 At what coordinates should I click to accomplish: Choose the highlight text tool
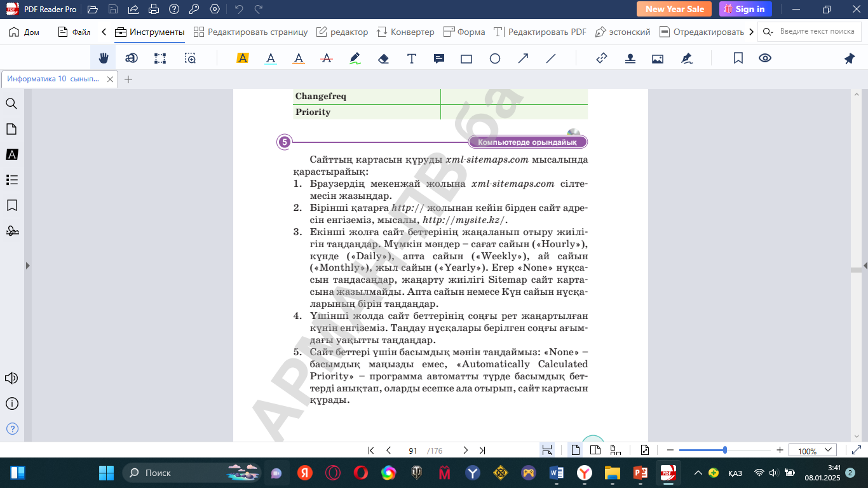pos(242,58)
